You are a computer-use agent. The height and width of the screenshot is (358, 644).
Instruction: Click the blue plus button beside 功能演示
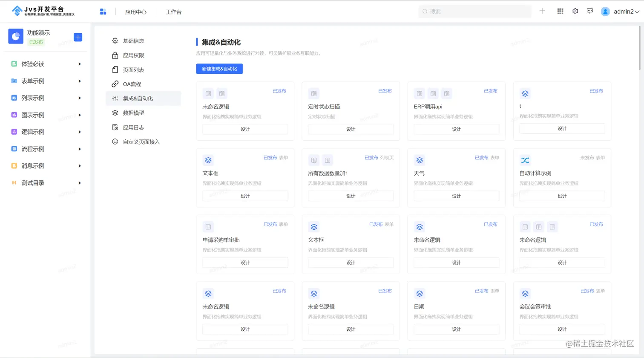point(78,37)
